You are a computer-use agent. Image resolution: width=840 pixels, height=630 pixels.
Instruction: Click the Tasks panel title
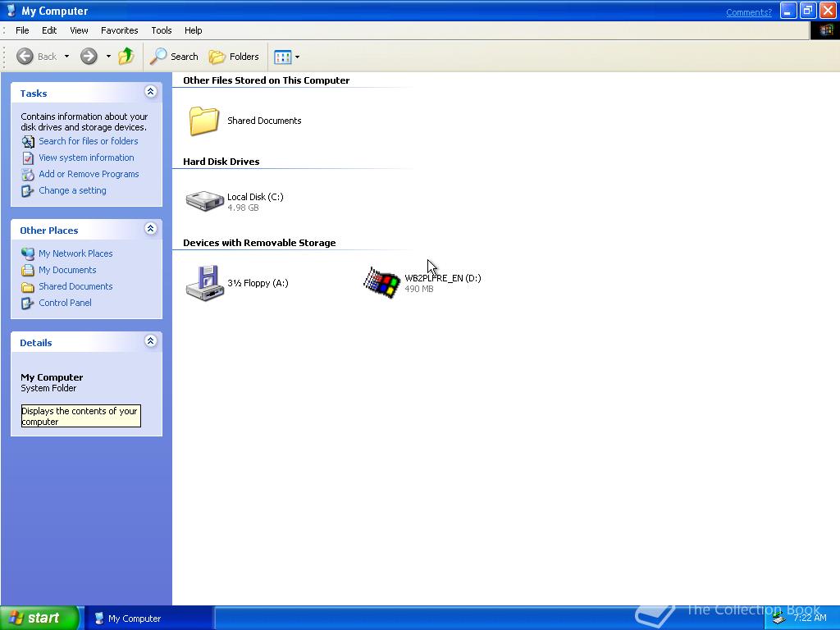coord(34,94)
